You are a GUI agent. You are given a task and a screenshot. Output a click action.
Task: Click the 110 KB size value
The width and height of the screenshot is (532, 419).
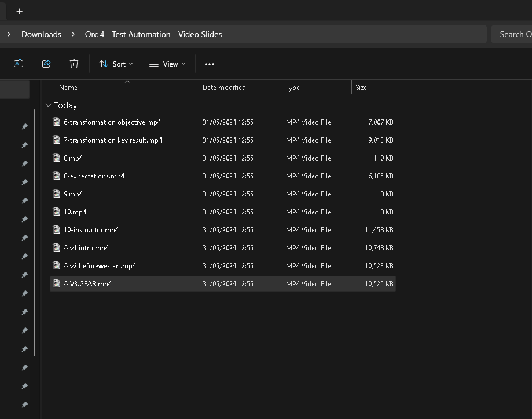(383, 158)
